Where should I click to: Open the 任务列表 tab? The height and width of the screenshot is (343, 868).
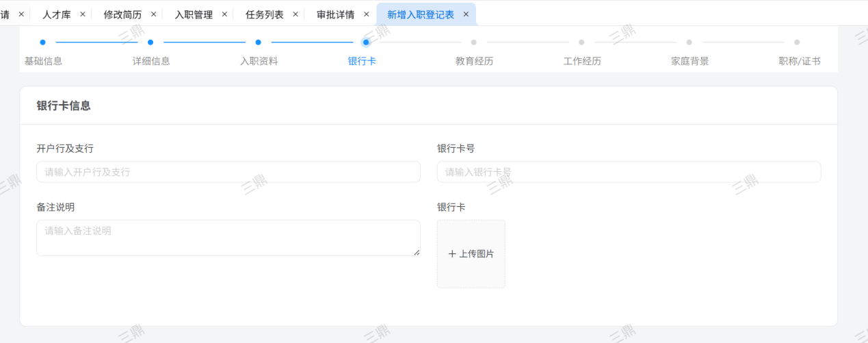click(264, 14)
